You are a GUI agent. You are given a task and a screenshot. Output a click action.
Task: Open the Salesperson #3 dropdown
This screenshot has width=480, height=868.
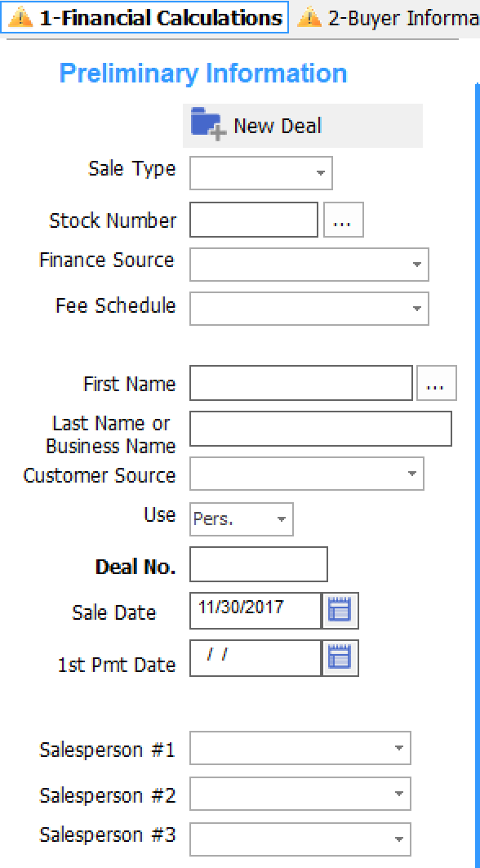point(398,839)
